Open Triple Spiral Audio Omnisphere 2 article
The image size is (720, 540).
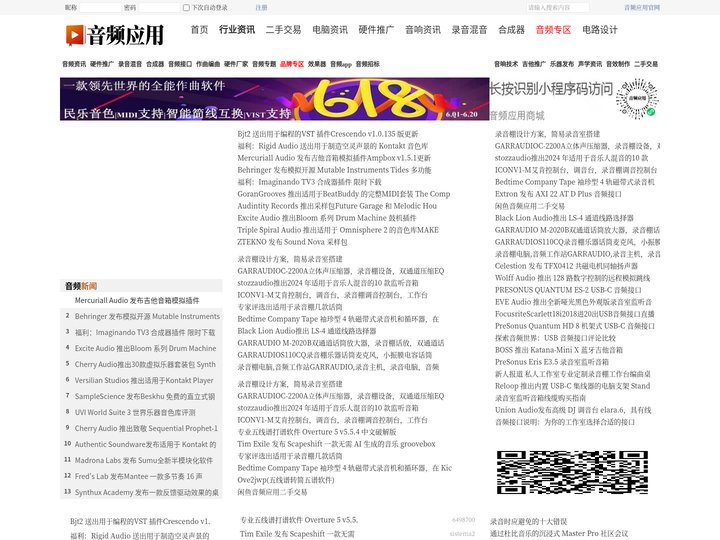338,230
